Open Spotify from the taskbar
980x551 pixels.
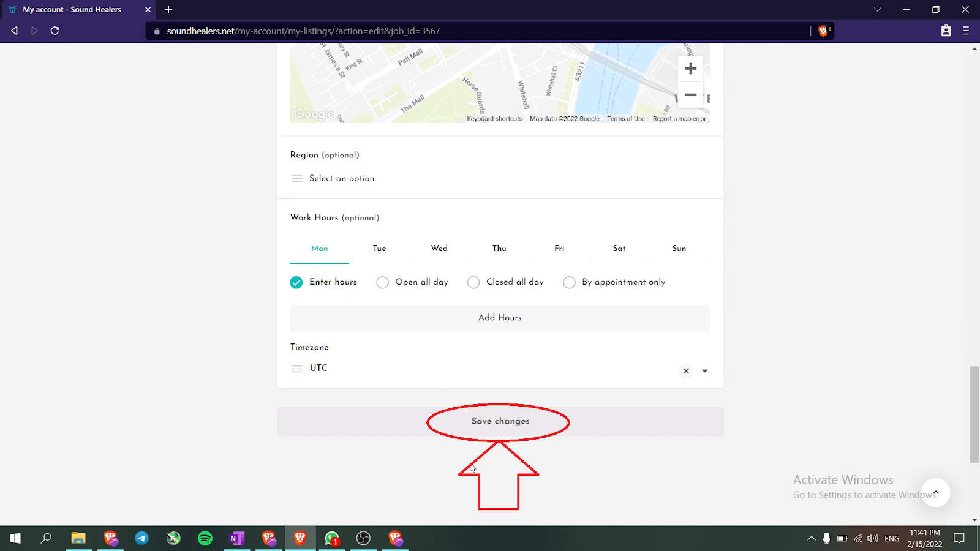coord(205,538)
